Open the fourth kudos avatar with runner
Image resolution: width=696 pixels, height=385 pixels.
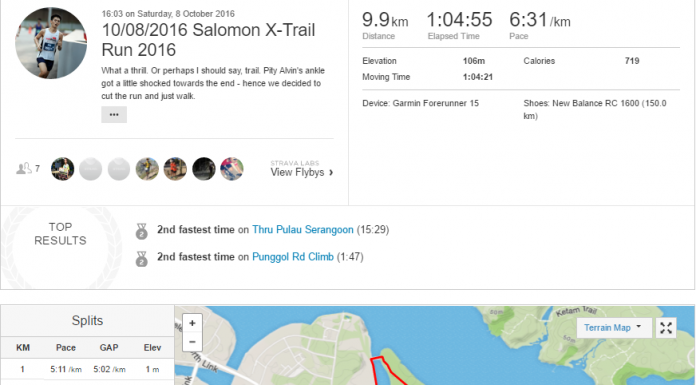147,169
